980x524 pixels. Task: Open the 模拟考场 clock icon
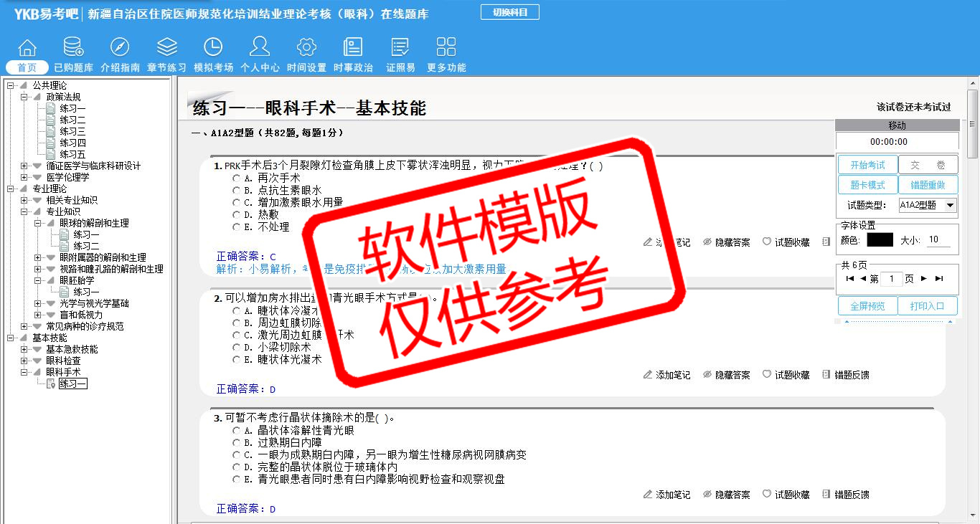213,47
